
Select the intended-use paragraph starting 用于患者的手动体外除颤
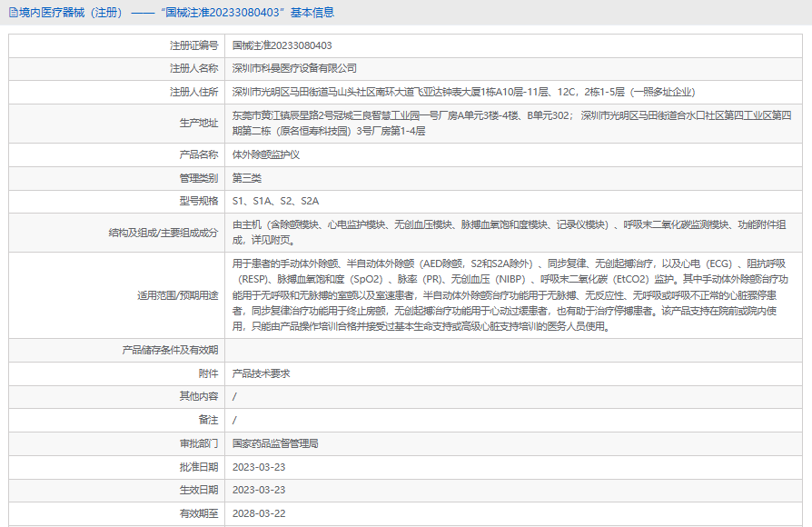[510, 295]
